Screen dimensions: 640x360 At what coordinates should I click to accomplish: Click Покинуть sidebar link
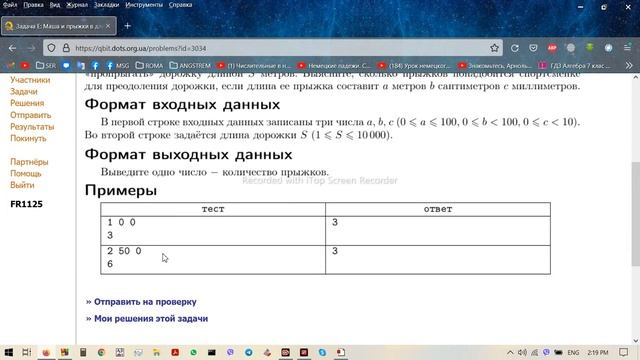coord(28,138)
